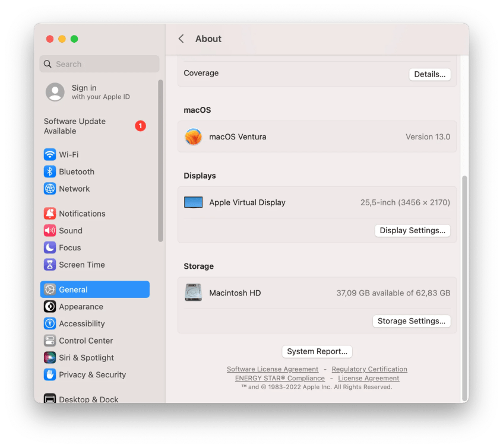Open Display Settings button
Image resolution: width=503 pixels, height=448 pixels.
412,230
